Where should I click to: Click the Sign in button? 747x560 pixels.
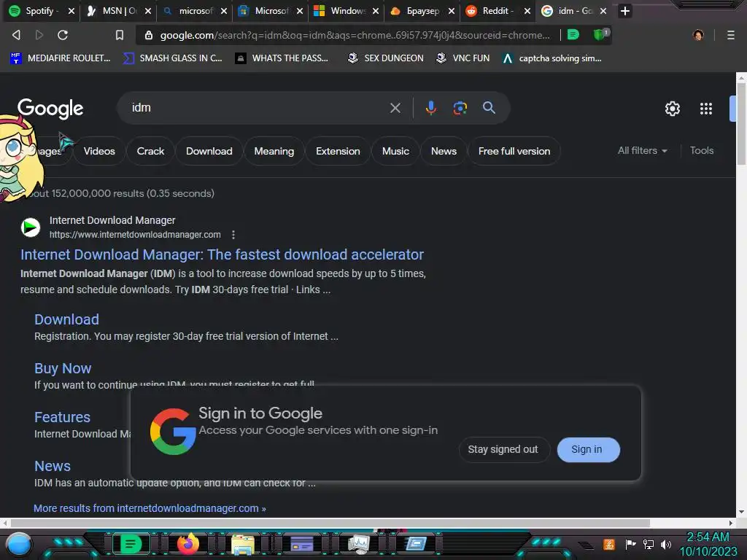point(588,449)
